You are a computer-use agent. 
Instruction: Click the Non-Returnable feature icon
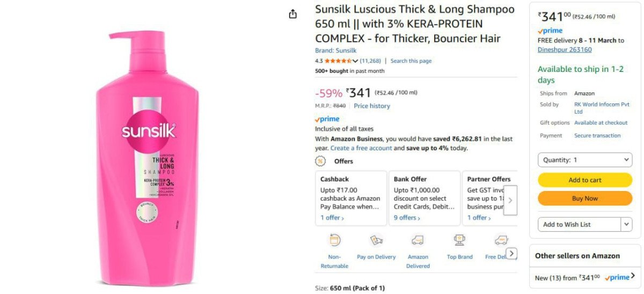(x=335, y=240)
